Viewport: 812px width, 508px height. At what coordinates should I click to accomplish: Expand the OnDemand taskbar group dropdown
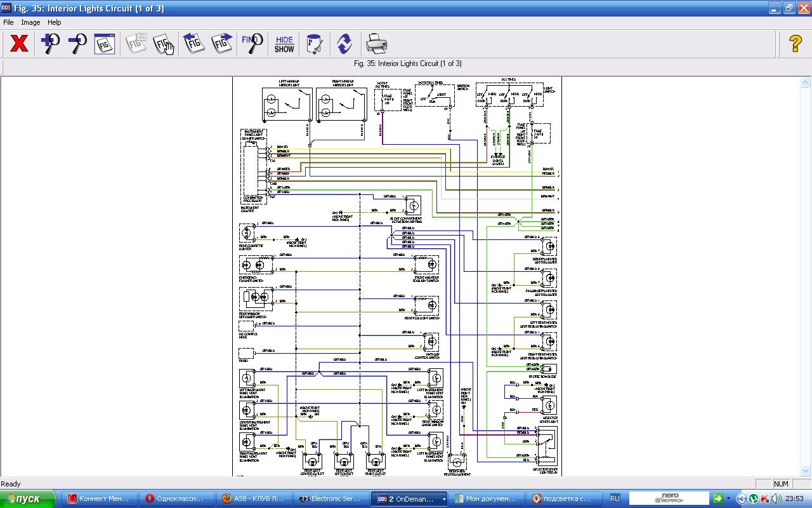pos(443,499)
